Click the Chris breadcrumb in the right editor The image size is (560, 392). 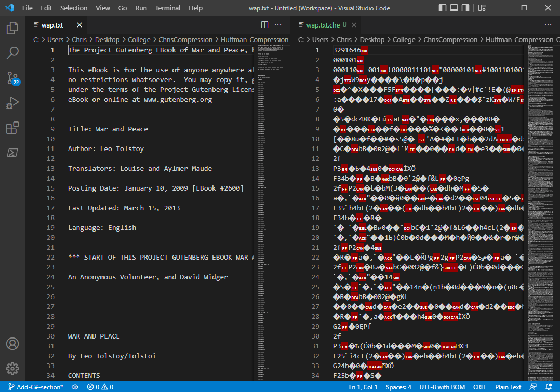pyautogui.click(x=344, y=39)
